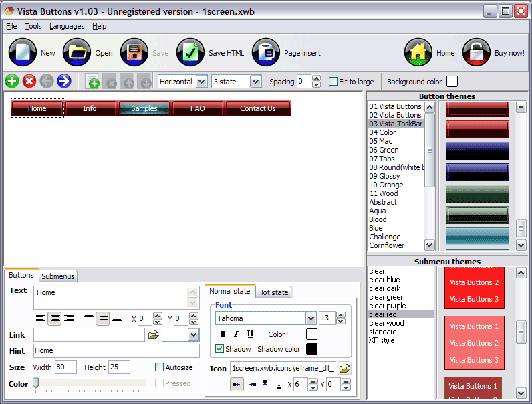Select XP style submenu theme
Image resolution: width=532 pixels, height=404 pixels.
pyautogui.click(x=382, y=340)
